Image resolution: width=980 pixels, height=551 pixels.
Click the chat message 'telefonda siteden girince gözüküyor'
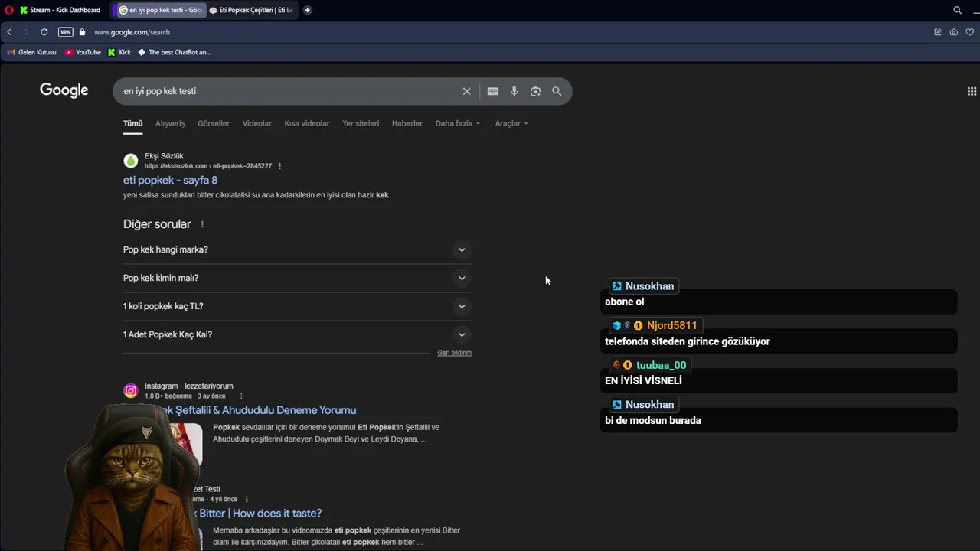tap(688, 341)
